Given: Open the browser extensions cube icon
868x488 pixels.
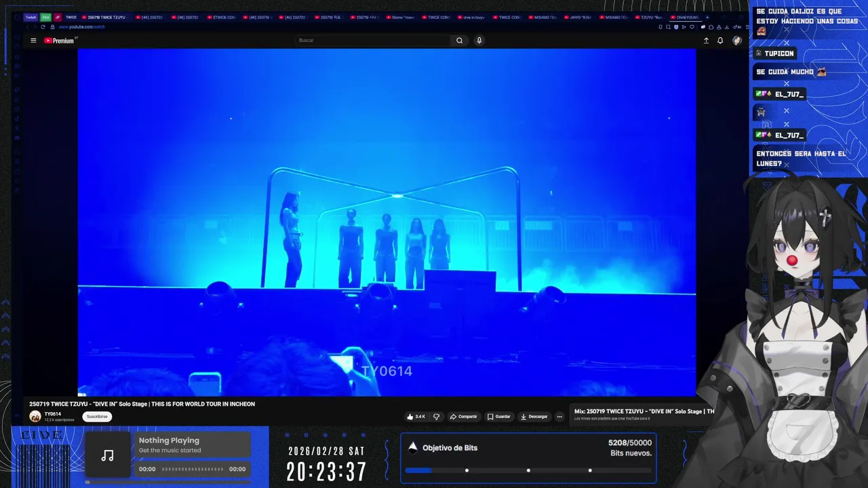Looking at the screenshot, I should pyautogui.click(x=711, y=27).
